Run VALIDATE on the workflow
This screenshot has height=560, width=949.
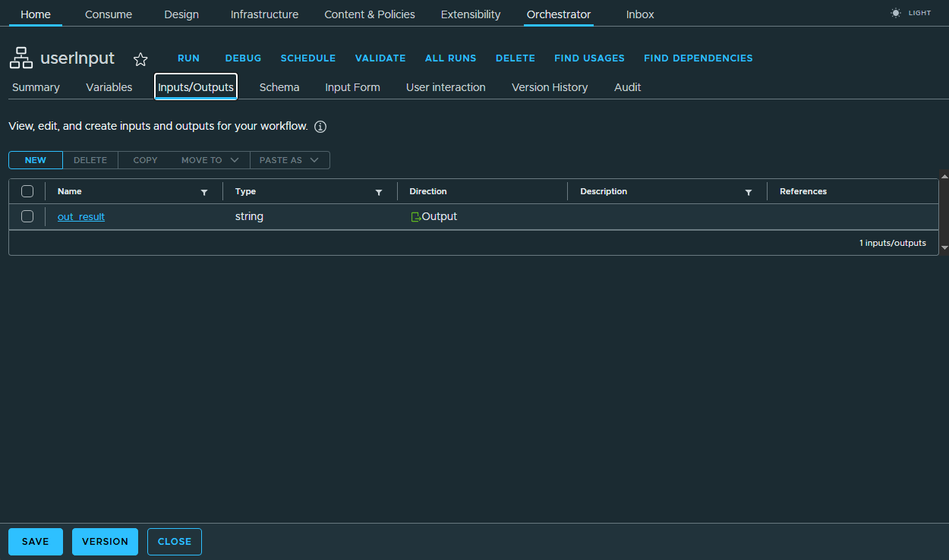pos(380,58)
